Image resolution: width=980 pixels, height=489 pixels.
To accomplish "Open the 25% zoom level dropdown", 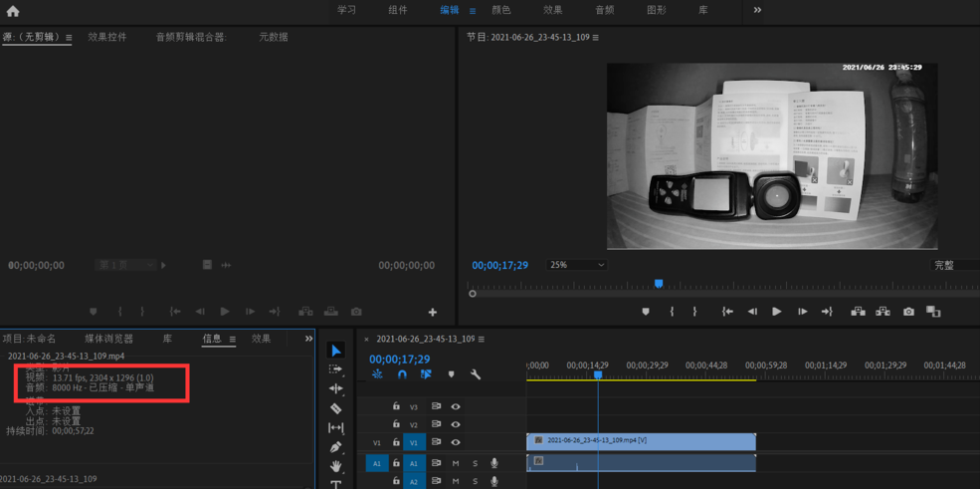I will pos(575,265).
